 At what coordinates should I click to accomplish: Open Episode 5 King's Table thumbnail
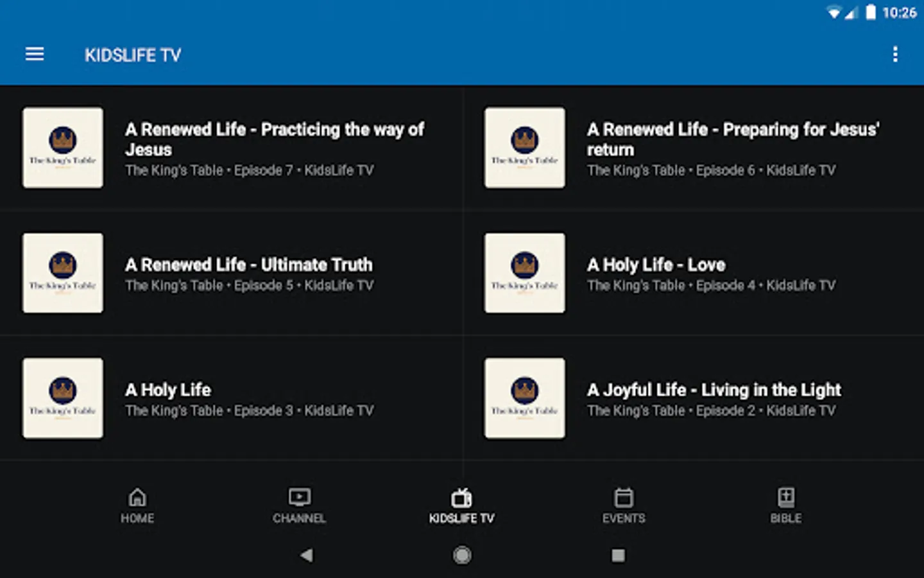pos(63,273)
